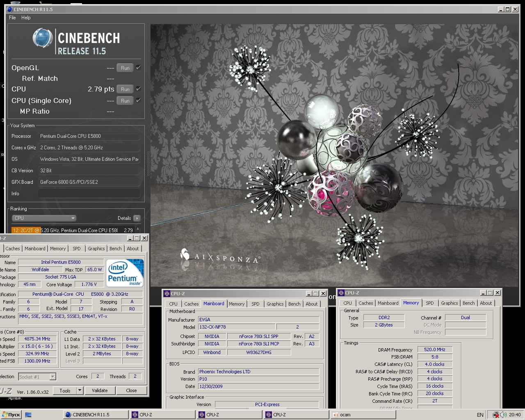The image size is (525, 420).
Task: Click the Tools button in CPU-Z
Action: pyautogui.click(x=65, y=390)
